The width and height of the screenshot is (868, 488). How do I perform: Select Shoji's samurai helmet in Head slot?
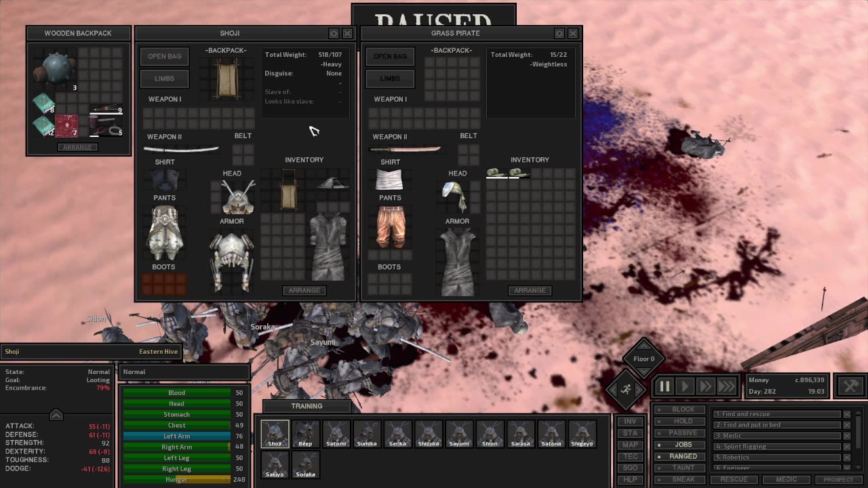click(238, 197)
